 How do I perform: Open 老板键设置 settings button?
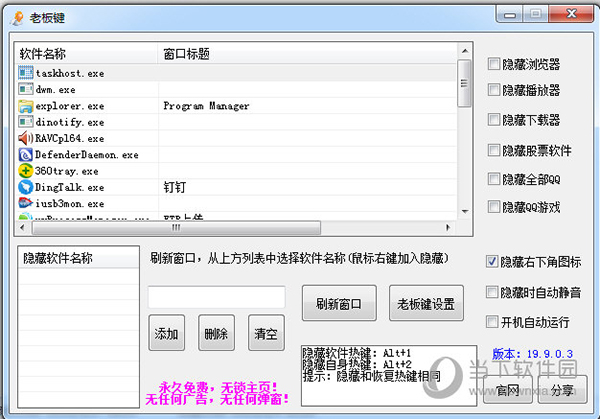tap(426, 303)
